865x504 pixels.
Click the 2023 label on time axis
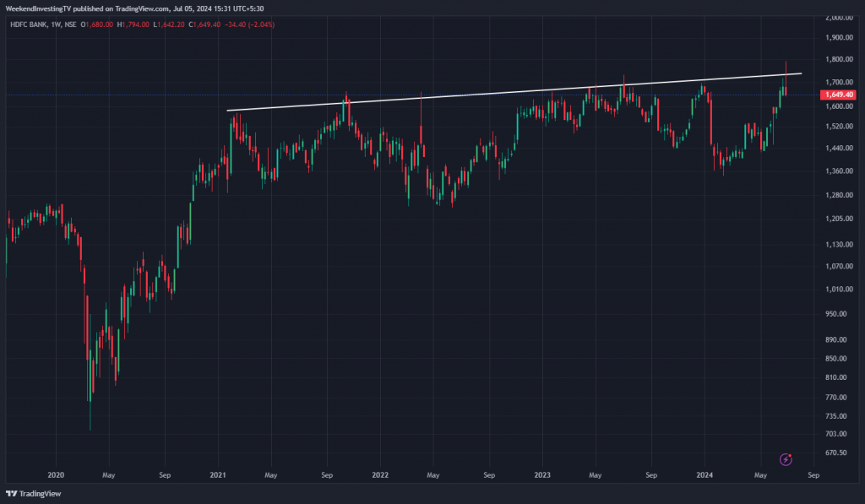542,475
